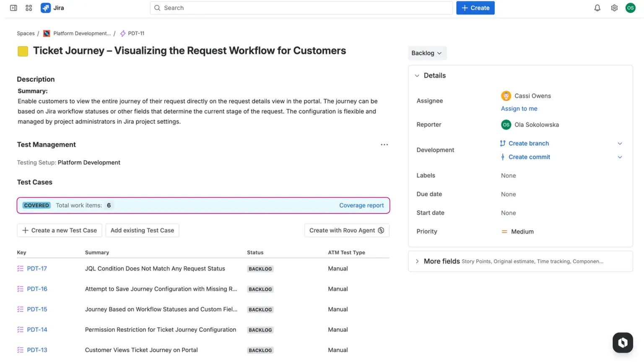Image resolution: width=644 pixels, height=364 pixels.
Task: Open the Coverage report
Action: click(x=361, y=205)
